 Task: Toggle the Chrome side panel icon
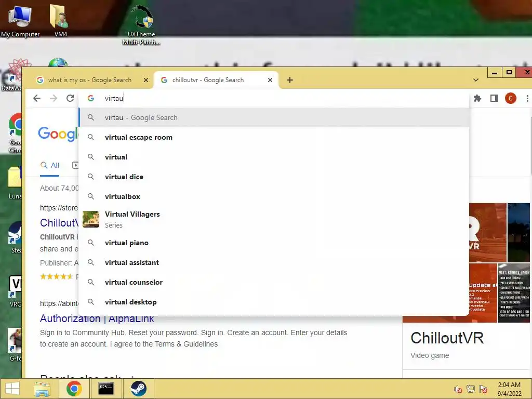pos(494,98)
